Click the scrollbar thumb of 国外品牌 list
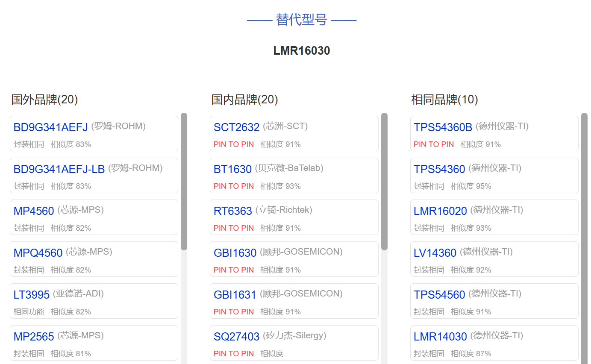 (x=184, y=181)
